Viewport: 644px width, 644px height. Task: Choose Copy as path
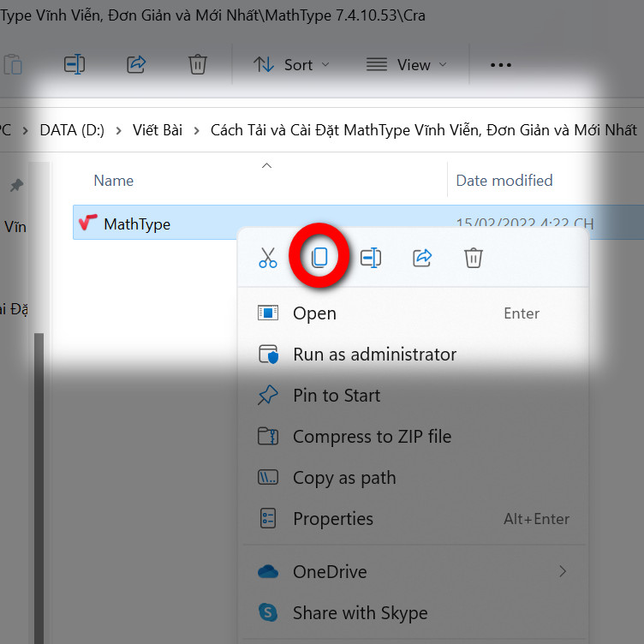coord(413,477)
